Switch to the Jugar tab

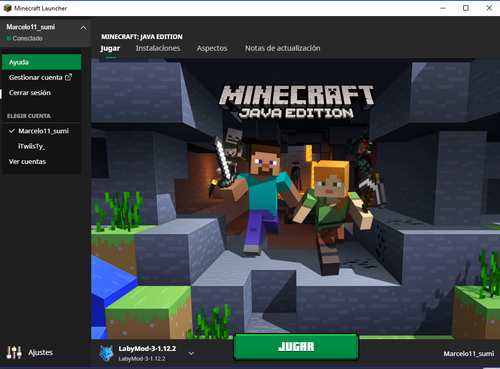click(110, 48)
